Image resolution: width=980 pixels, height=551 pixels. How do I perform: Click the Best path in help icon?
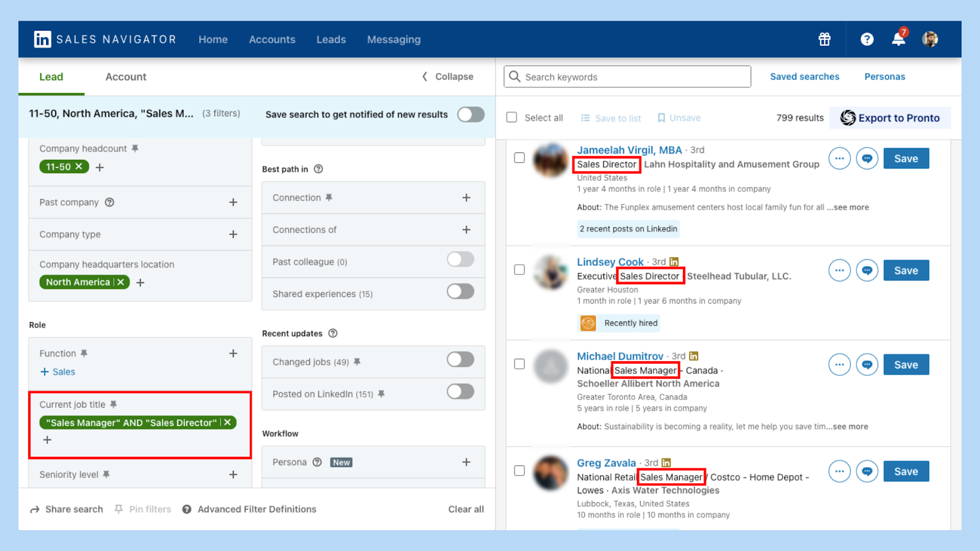click(x=318, y=169)
